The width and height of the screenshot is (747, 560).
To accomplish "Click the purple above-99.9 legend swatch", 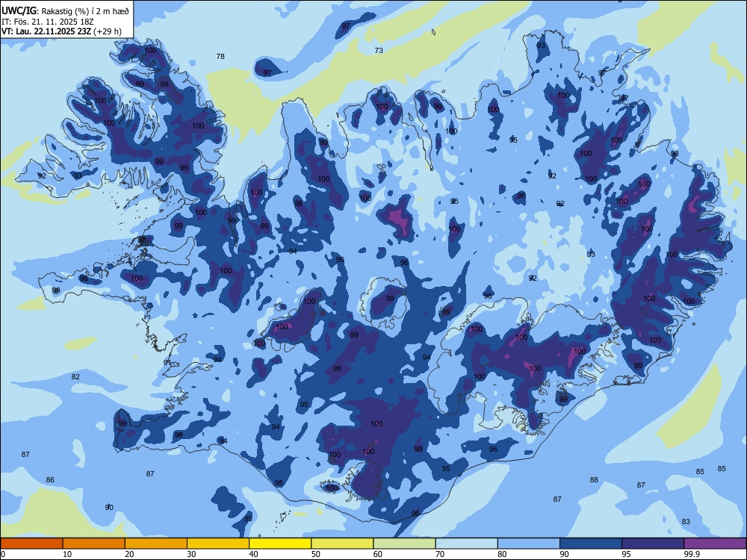I will (x=715, y=544).
